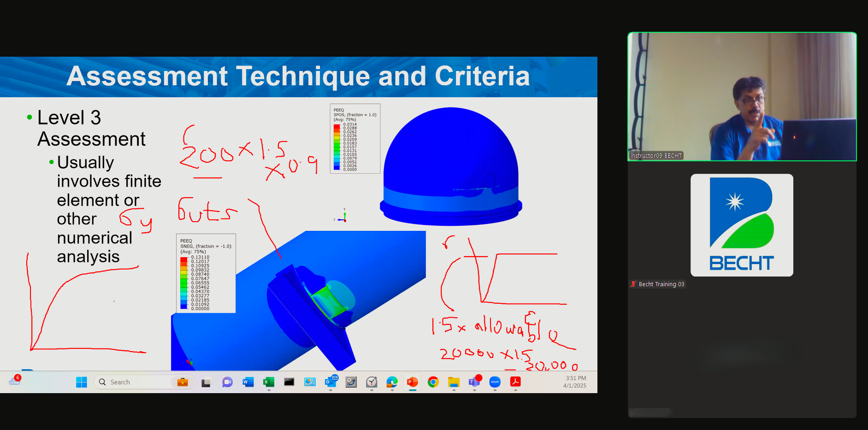The image size is (868, 430).
Task: Open the terminal app in taskbar
Action: click(289, 382)
